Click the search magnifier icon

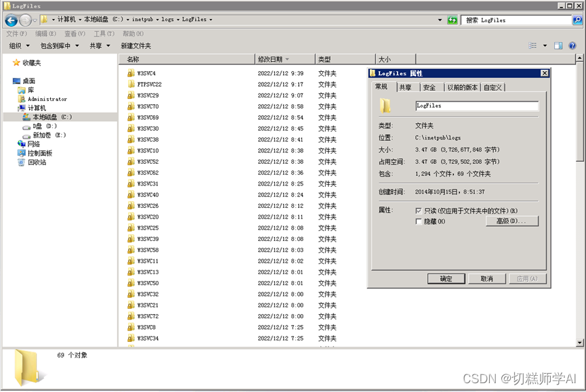tap(577, 20)
